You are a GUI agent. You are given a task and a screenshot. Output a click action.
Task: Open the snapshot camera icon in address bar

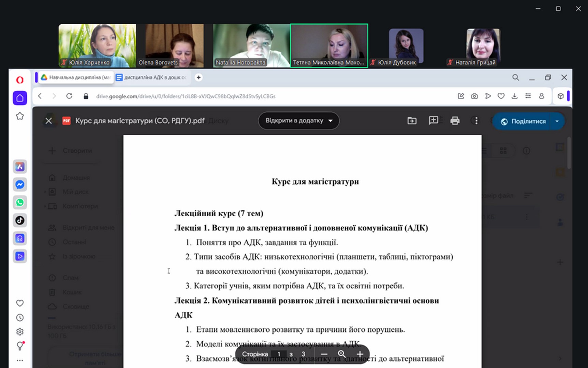click(474, 96)
